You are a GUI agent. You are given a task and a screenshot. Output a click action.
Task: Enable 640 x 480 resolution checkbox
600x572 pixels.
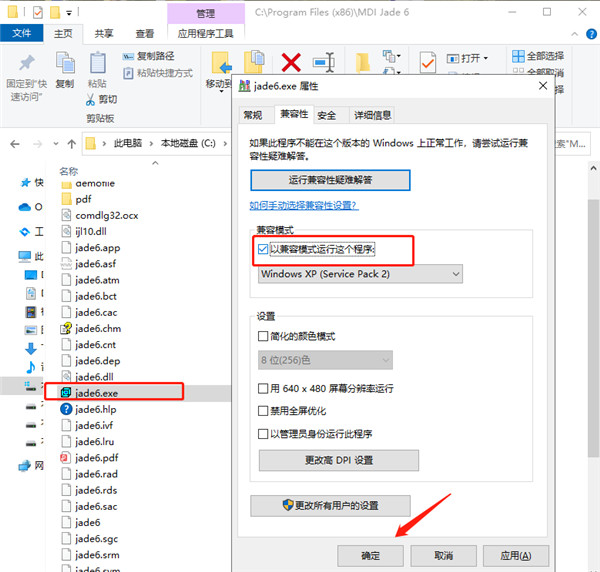tap(263, 389)
